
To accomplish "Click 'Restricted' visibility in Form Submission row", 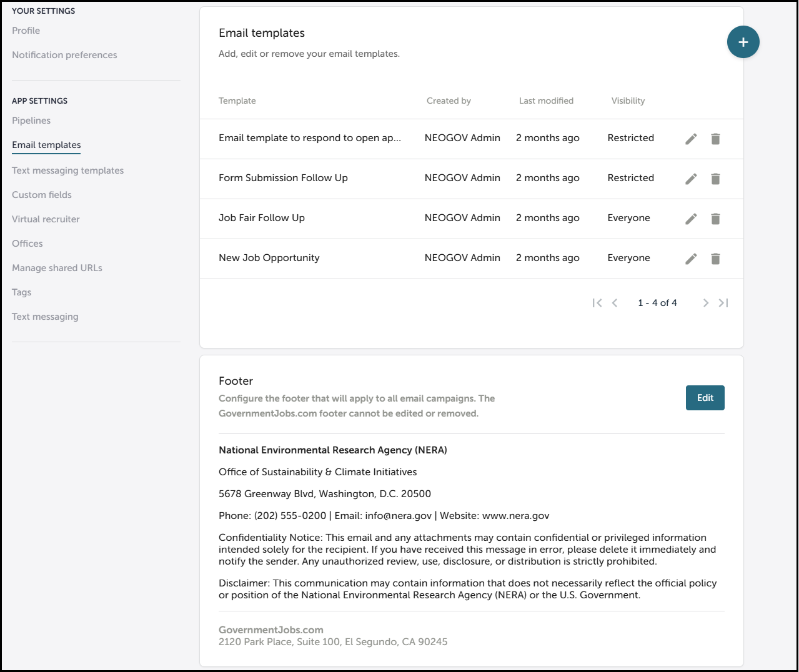I will pos(630,178).
